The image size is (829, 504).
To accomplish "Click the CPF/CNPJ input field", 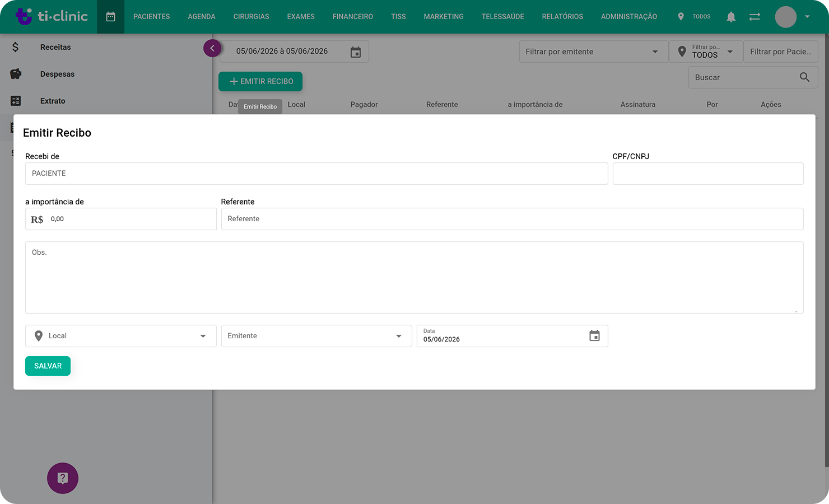I will [x=708, y=174].
